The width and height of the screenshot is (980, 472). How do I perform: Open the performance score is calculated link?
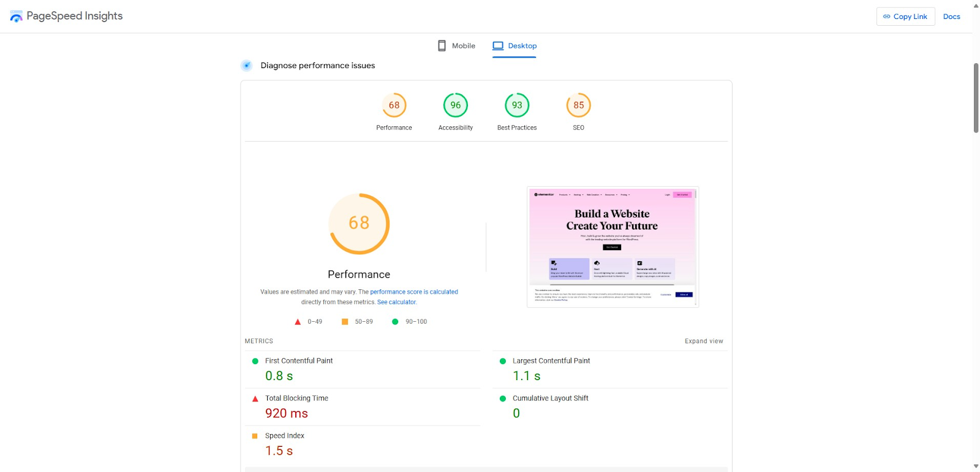414,292
